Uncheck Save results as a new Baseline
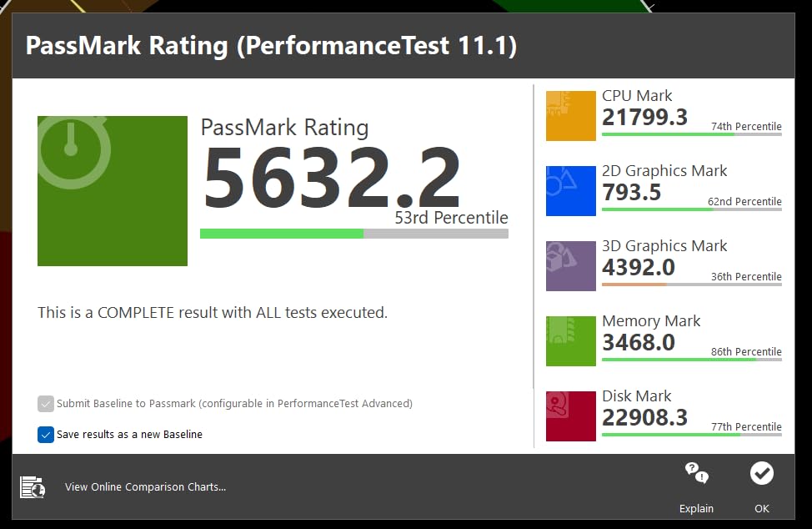The width and height of the screenshot is (812, 529). coord(46,434)
